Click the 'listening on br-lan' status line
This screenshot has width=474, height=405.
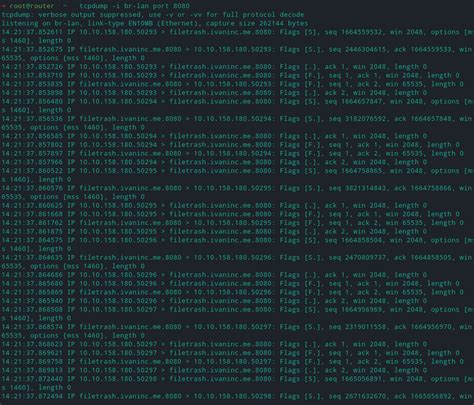155,23
